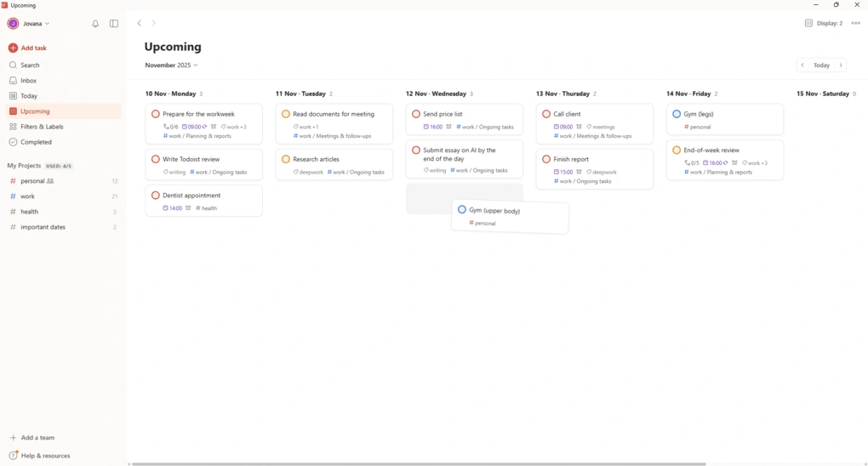Go to the Completed view
Viewport: 868px width, 466px height.
pos(64,142)
